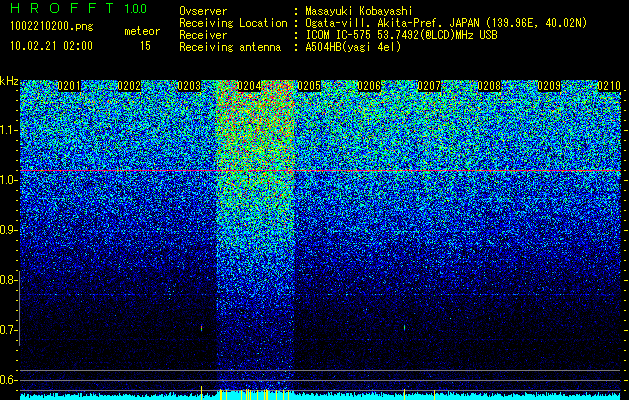Click the red horizontal line near 1.0 kHz
The height and width of the screenshot is (400, 629).
[321, 171]
